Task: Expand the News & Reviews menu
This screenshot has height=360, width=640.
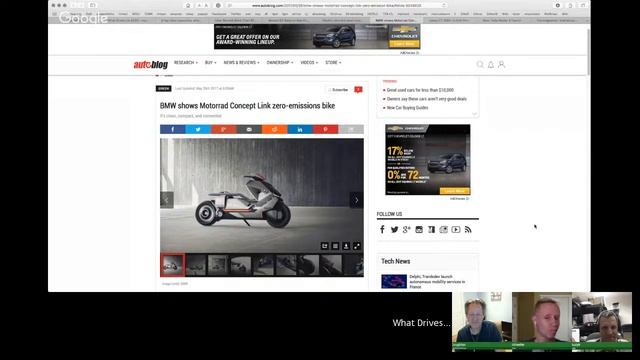Action: click(241, 62)
